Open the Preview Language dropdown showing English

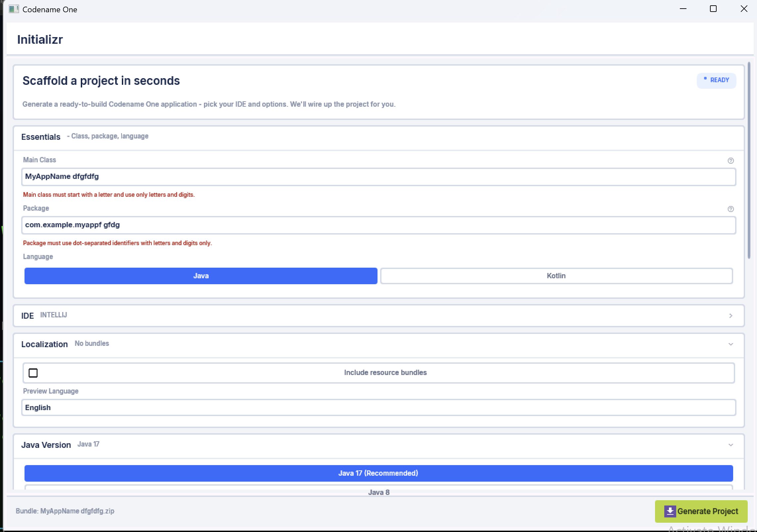(378, 407)
